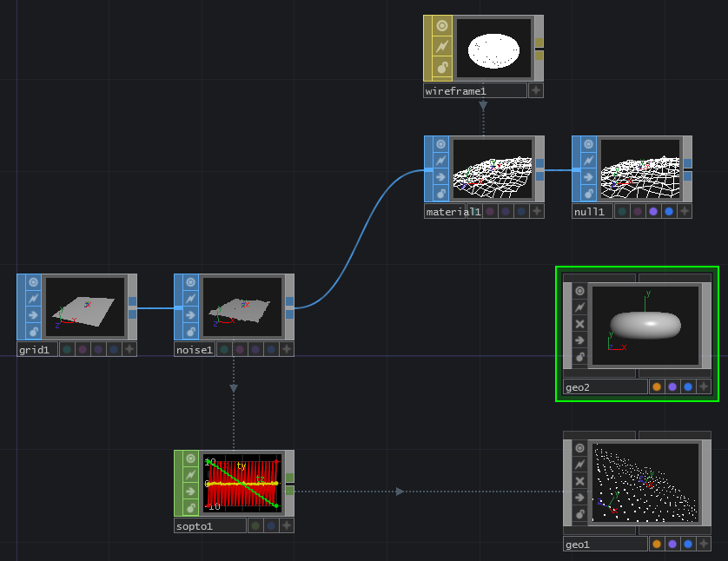Click the bypass flag on material1 node
This screenshot has height=561, width=728.
pos(440,177)
